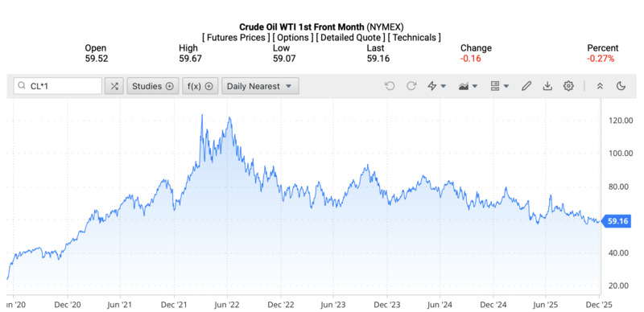Click the Change value -0.16
The width and height of the screenshot is (644, 312).
[x=470, y=59]
